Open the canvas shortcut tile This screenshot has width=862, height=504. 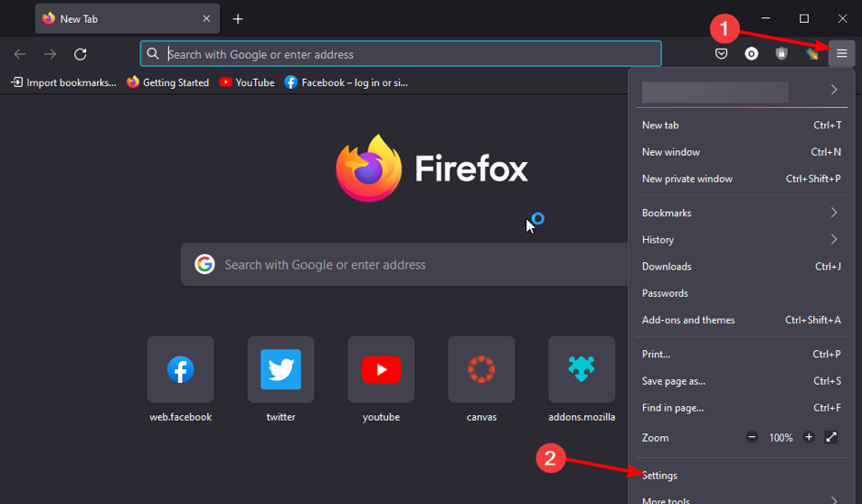[481, 370]
